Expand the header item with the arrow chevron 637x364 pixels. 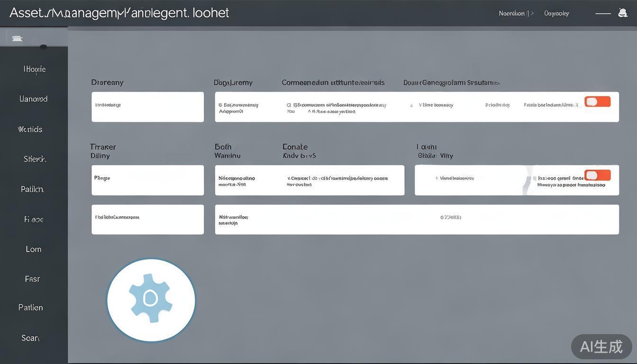tap(516, 13)
